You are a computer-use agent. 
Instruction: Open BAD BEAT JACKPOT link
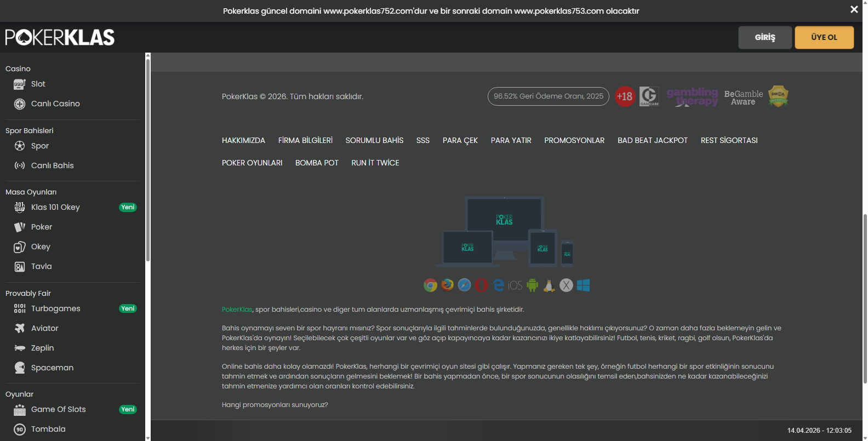(653, 140)
